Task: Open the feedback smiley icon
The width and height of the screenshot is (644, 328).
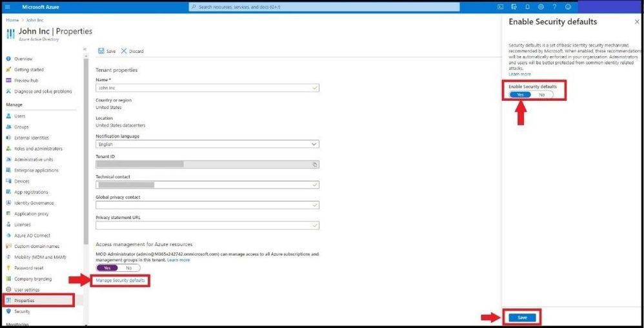Action: click(568, 6)
